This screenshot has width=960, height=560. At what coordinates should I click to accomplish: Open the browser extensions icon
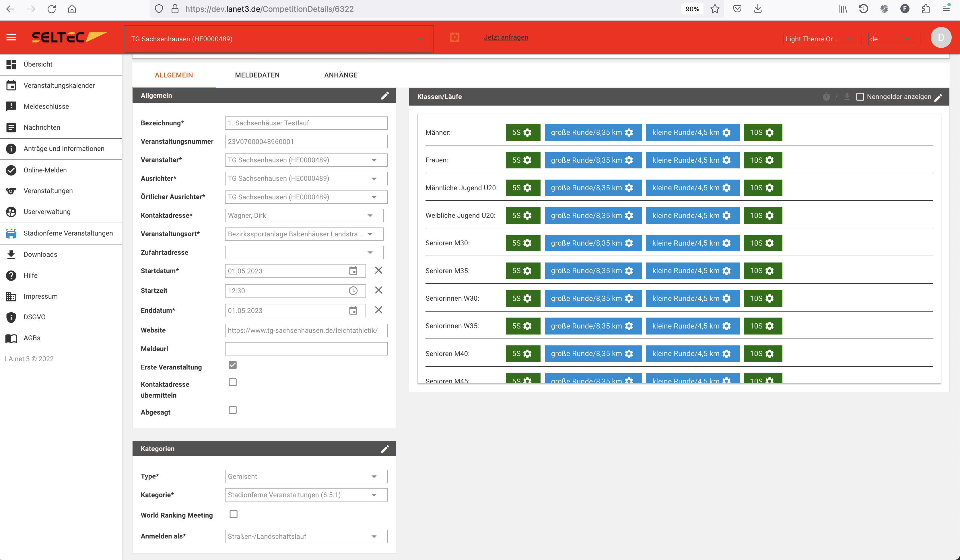pyautogui.click(x=926, y=9)
